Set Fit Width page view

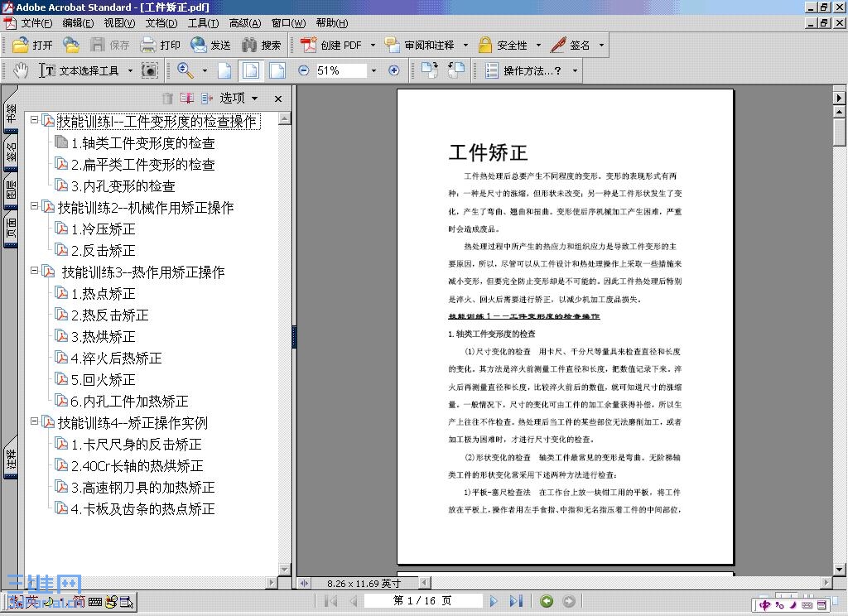point(277,70)
